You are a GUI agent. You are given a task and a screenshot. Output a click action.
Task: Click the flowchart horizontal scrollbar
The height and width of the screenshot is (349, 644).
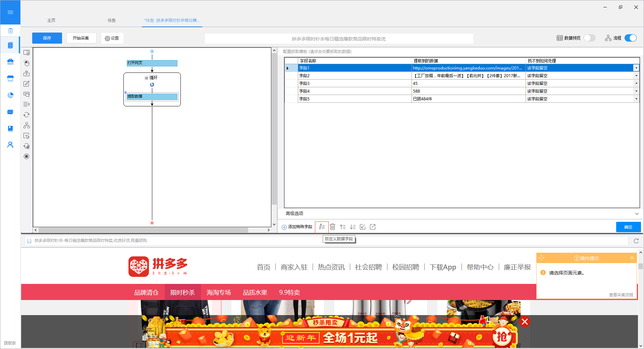143,230
